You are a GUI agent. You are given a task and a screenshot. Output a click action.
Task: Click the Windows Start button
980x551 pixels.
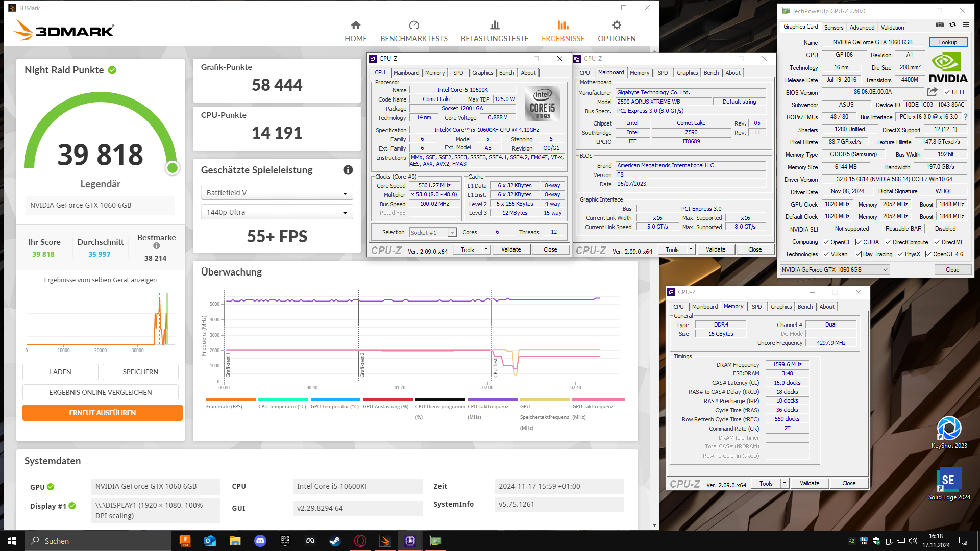(x=12, y=541)
